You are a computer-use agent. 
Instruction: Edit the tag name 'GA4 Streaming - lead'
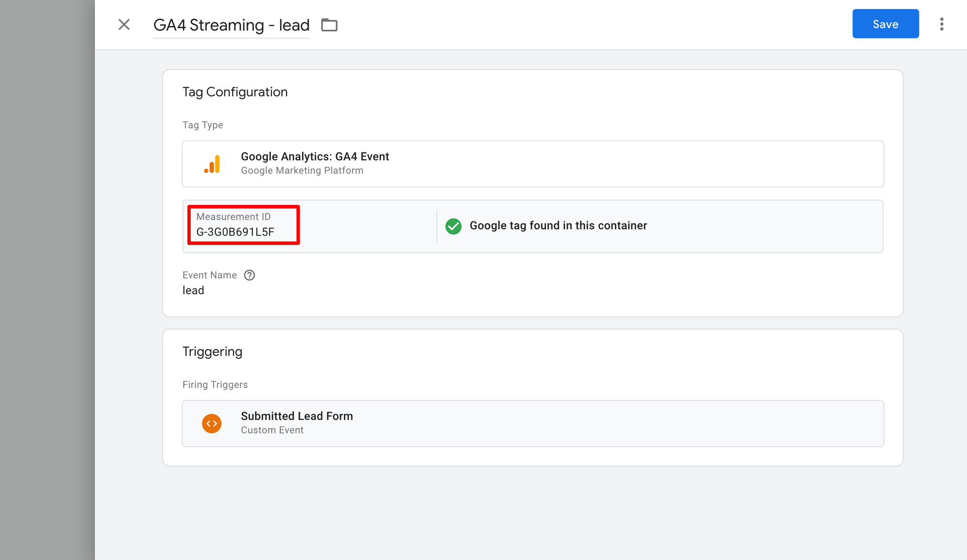tap(231, 25)
